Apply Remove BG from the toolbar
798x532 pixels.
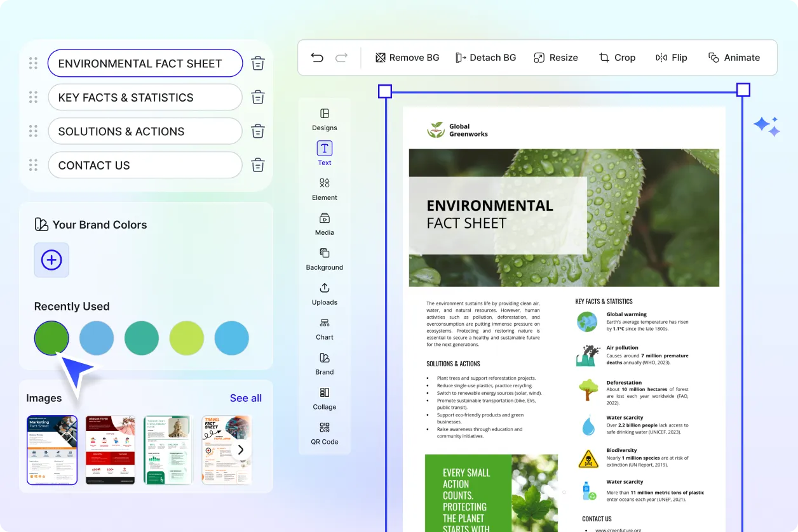(x=407, y=57)
